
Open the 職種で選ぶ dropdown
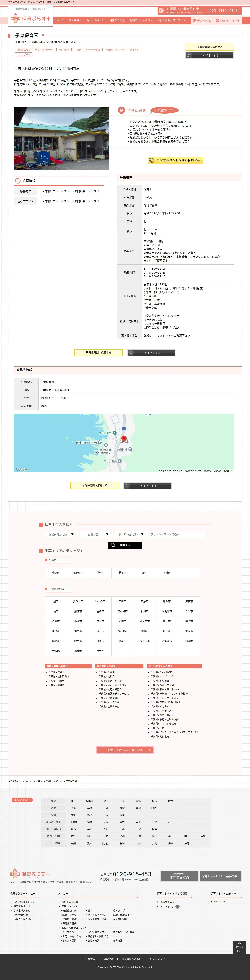[x=96, y=535]
